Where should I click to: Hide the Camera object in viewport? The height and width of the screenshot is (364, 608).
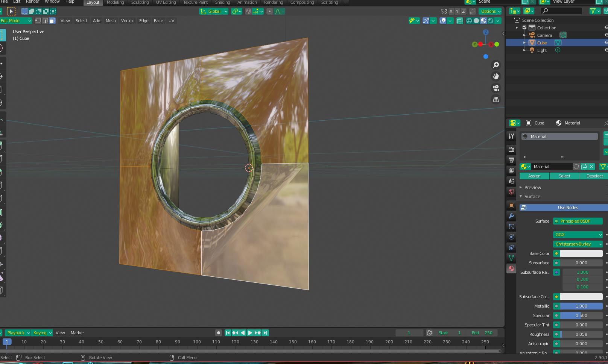(606, 35)
